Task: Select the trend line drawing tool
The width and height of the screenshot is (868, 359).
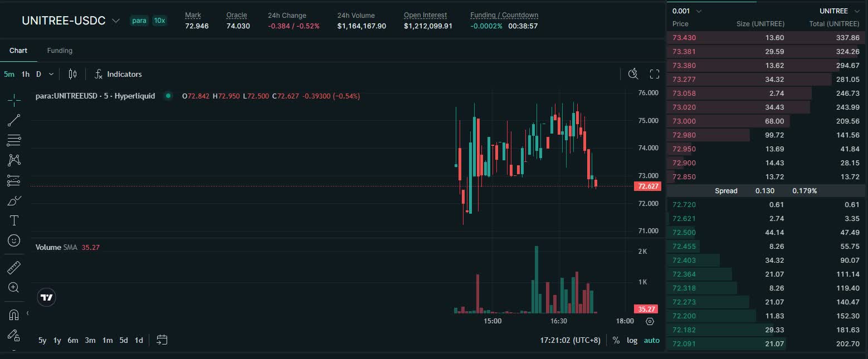Action: pos(14,120)
